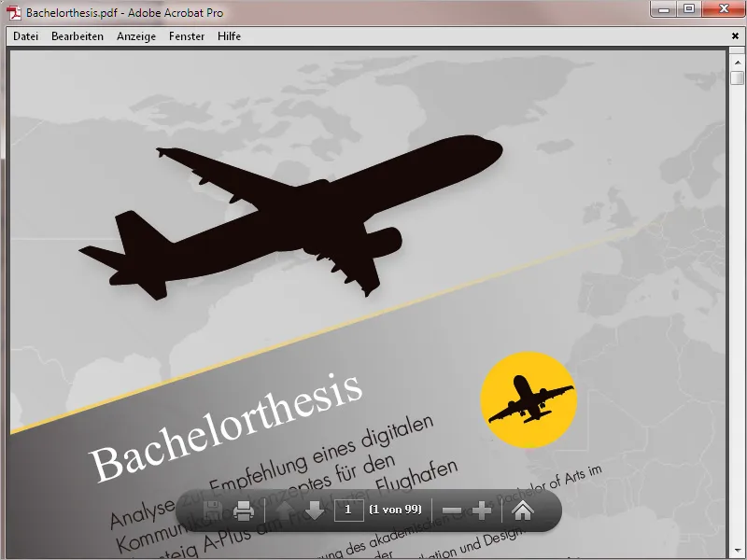747x560 pixels.
Task: Click the '(1 von 99)' page count text
Action: (395, 510)
